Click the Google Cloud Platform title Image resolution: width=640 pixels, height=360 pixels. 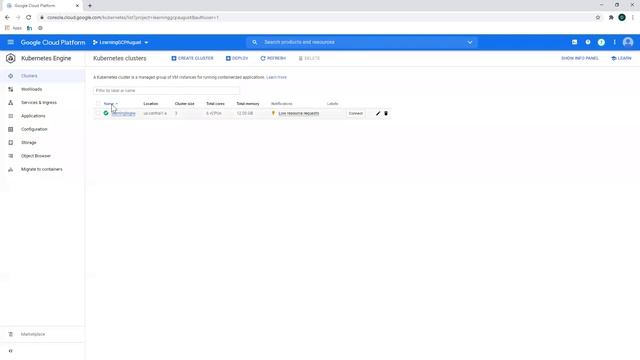[x=53, y=42]
